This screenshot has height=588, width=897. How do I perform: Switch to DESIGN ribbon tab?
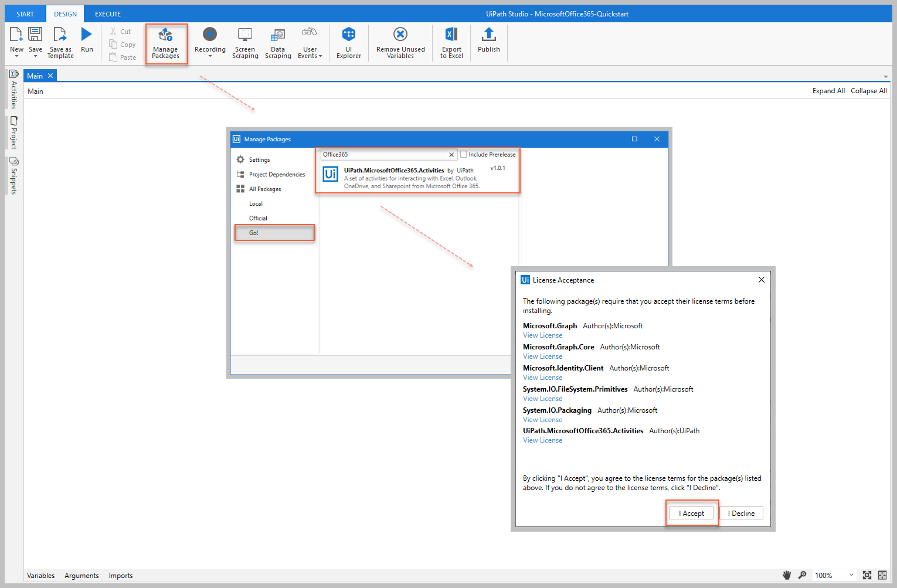66,14
